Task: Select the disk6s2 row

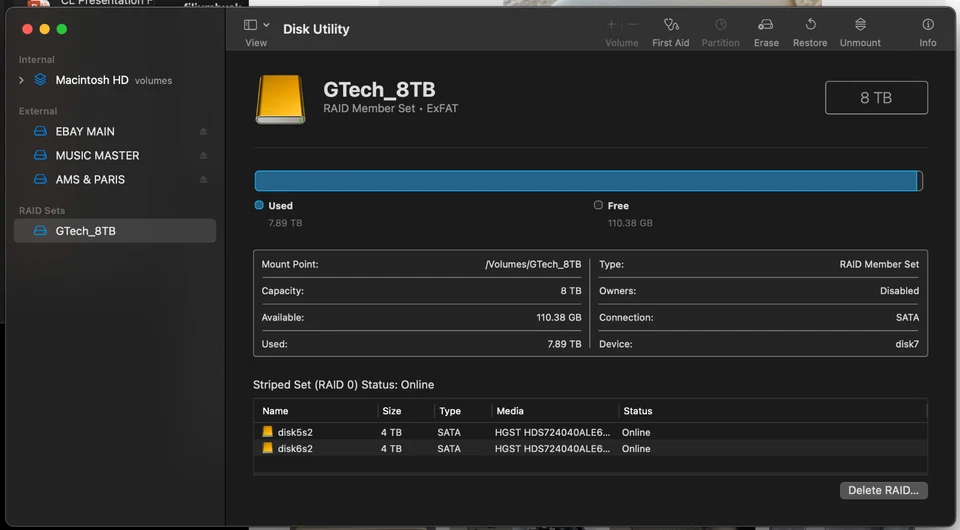Action: [x=590, y=449]
